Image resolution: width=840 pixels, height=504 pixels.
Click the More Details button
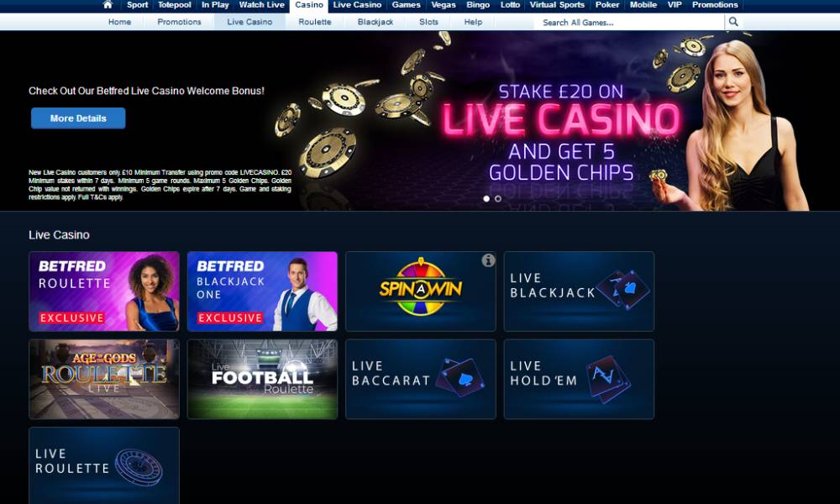pyautogui.click(x=78, y=118)
